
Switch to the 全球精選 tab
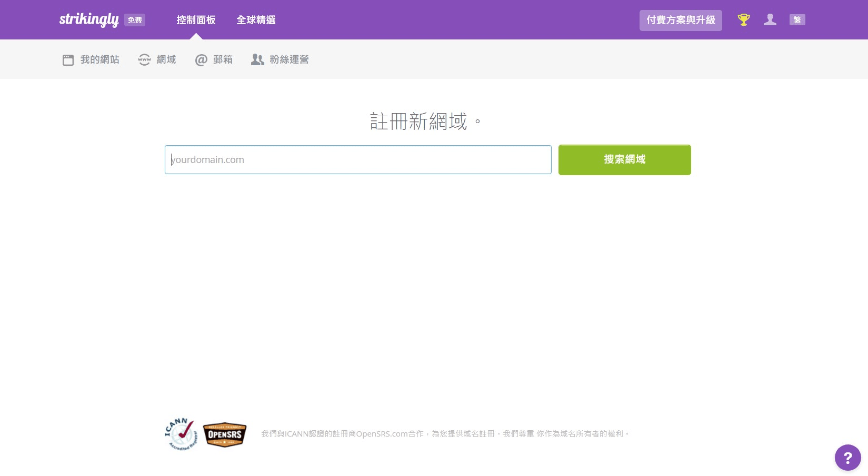(256, 20)
